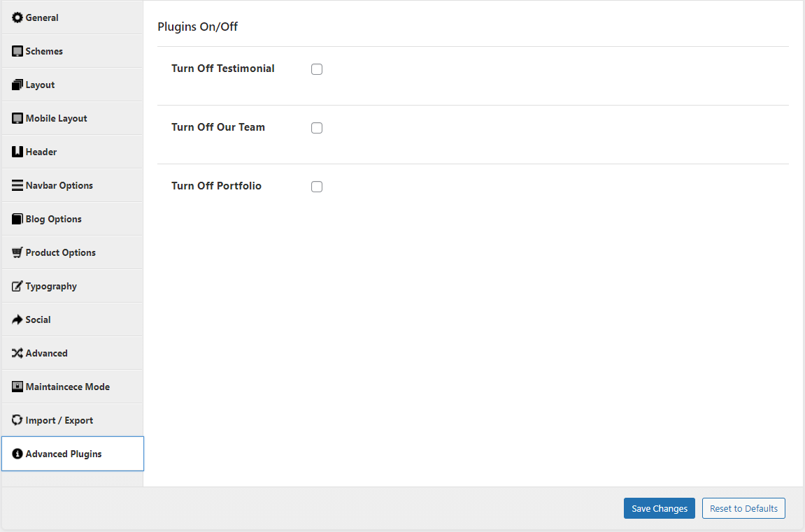
Task: Click the Social share arrow icon
Action: pos(17,319)
